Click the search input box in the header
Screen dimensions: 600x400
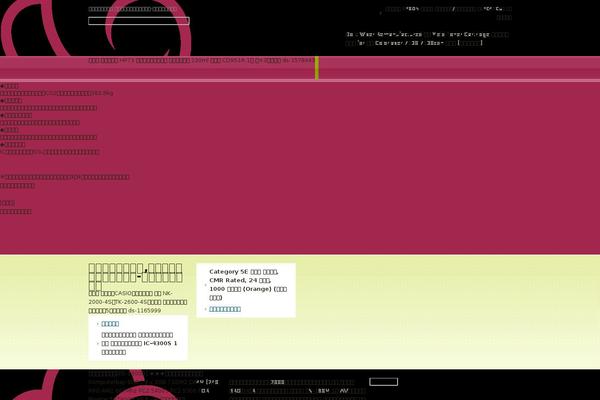click(x=139, y=21)
